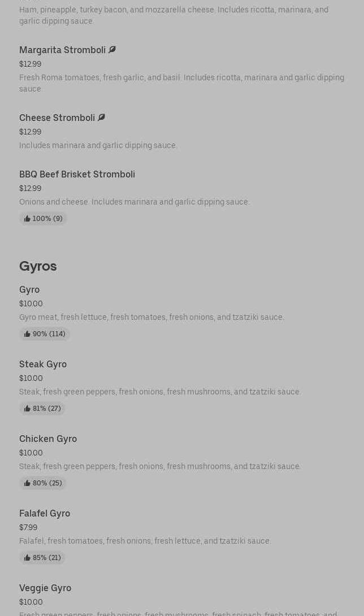Click the leaf icon next to Cheese Stromboli

click(x=101, y=118)
